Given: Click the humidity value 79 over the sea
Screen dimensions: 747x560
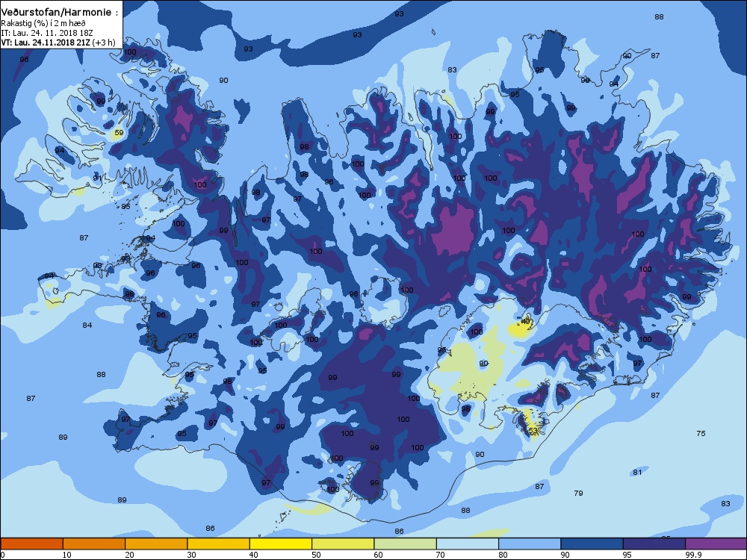Looking at the screenshot, I should (578, 493).
